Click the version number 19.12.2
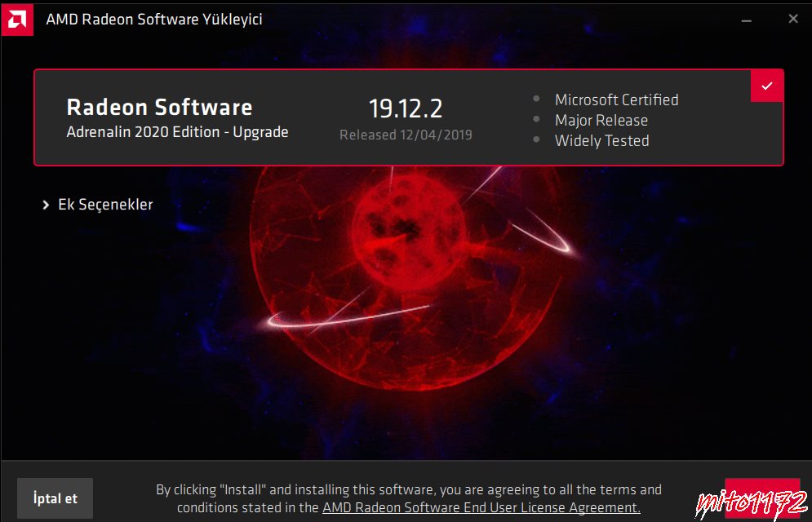Screen dimensions: 812x522 (x=406, y=108)
